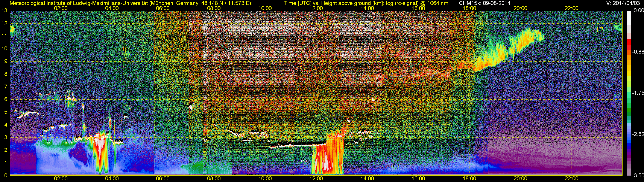Click the 9 km height axis label
644x182 pixels.
tap(6, 61)
